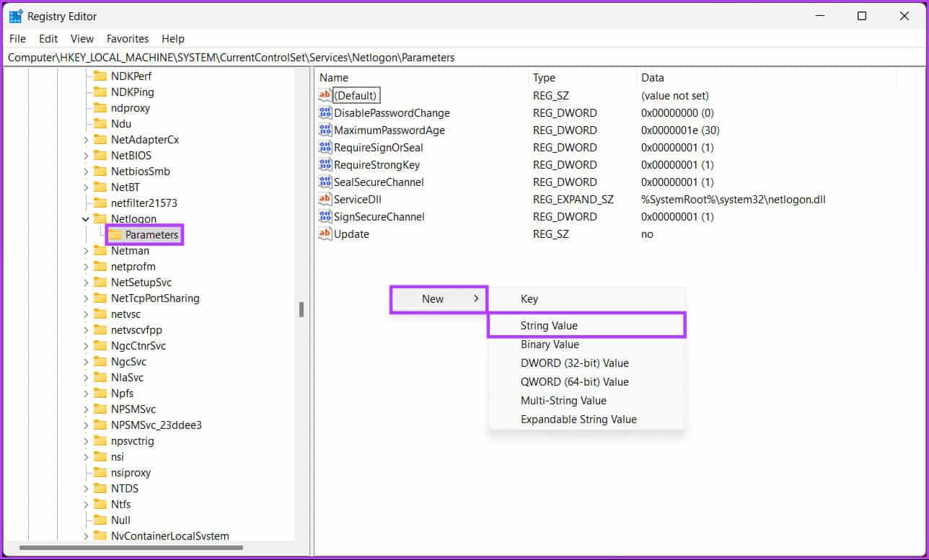Expand the NetbiosSmb tree node
This screenshot has height=560, width=929.
point(86,171)
